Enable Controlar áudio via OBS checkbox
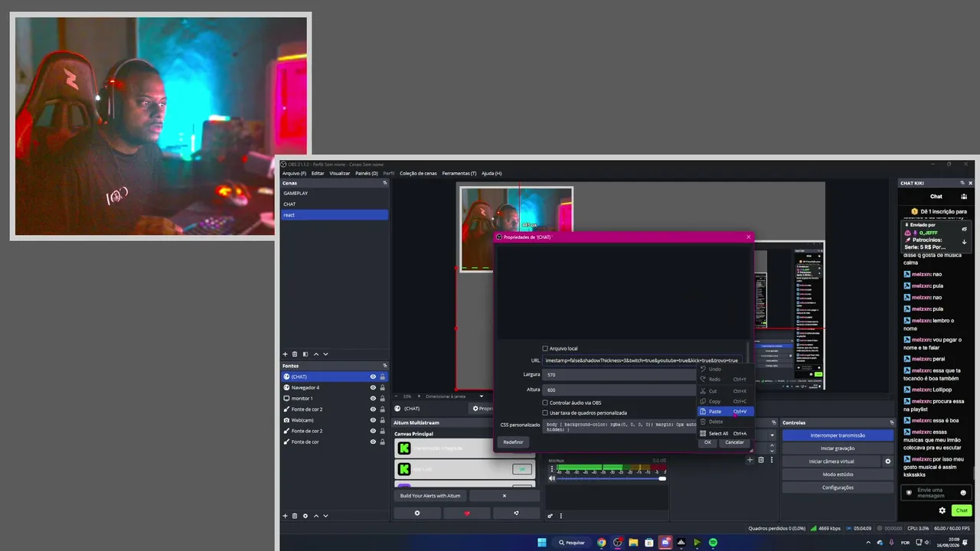 [545, 403]
